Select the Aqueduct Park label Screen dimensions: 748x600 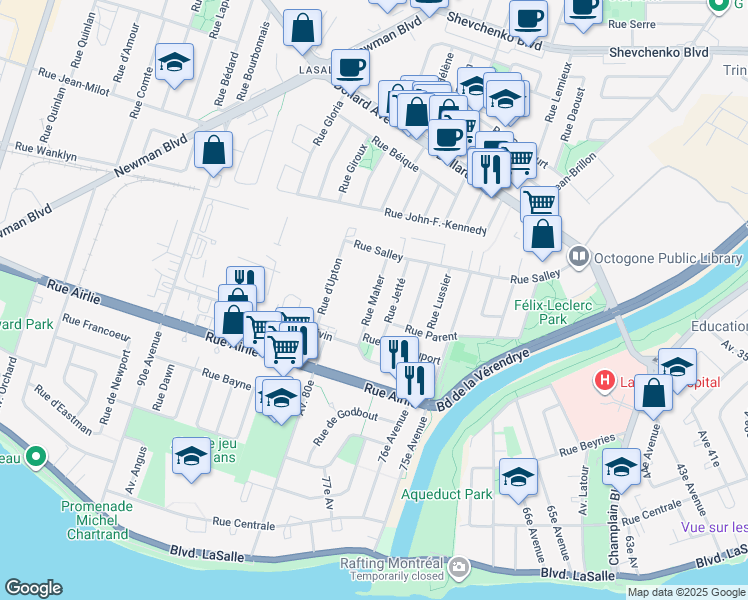click(x=447, y=494)
